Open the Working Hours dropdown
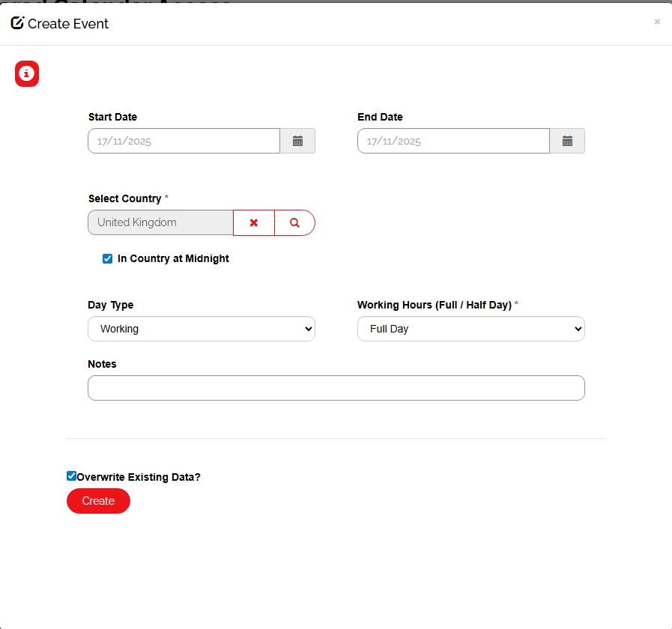The height and width of the screenshot is (629, 672). click(470, 329)
